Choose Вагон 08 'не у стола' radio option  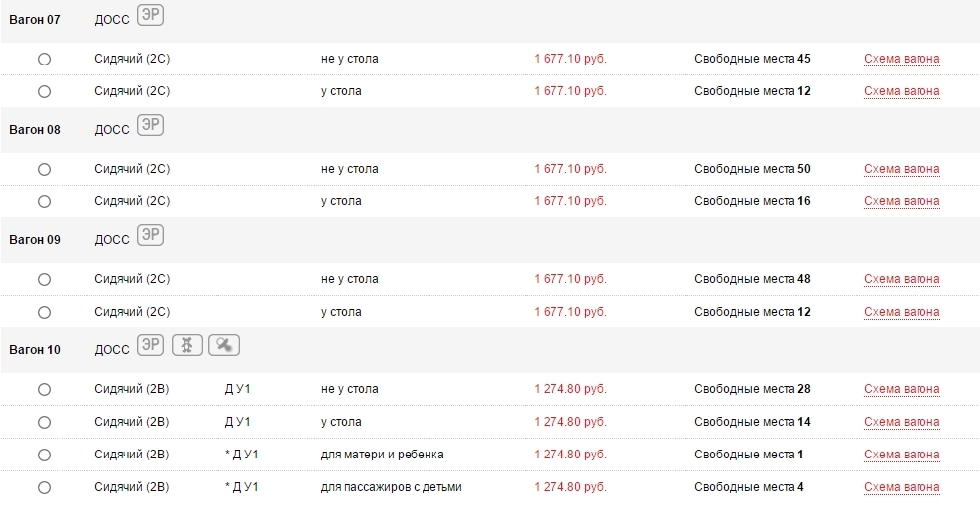coord(44,169)
